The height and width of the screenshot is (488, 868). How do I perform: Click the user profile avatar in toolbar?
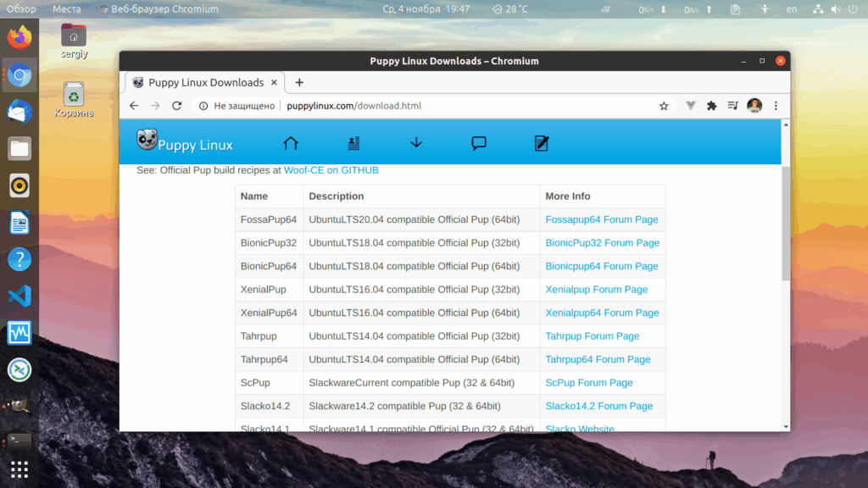[754, 106]
